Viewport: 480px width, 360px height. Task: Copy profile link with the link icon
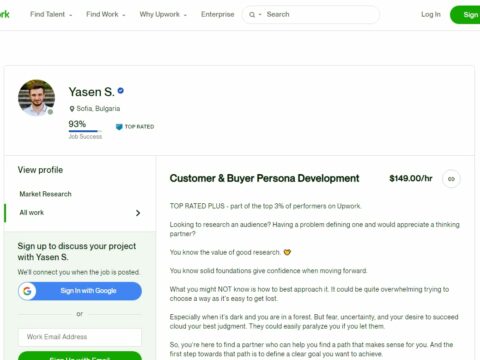[x=451, y=179]
